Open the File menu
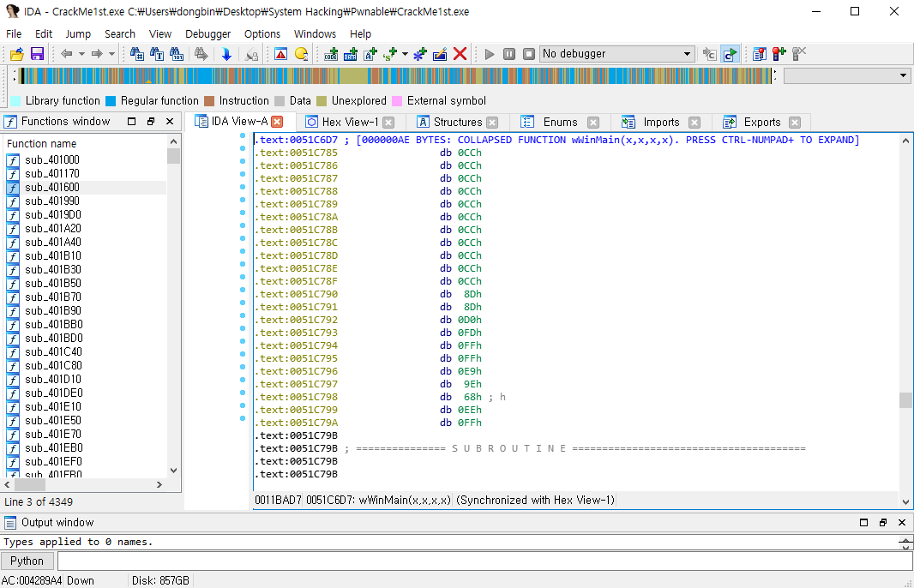Image resolution: width=914 pixels, height=588 pixels. (x=14, y=33)
